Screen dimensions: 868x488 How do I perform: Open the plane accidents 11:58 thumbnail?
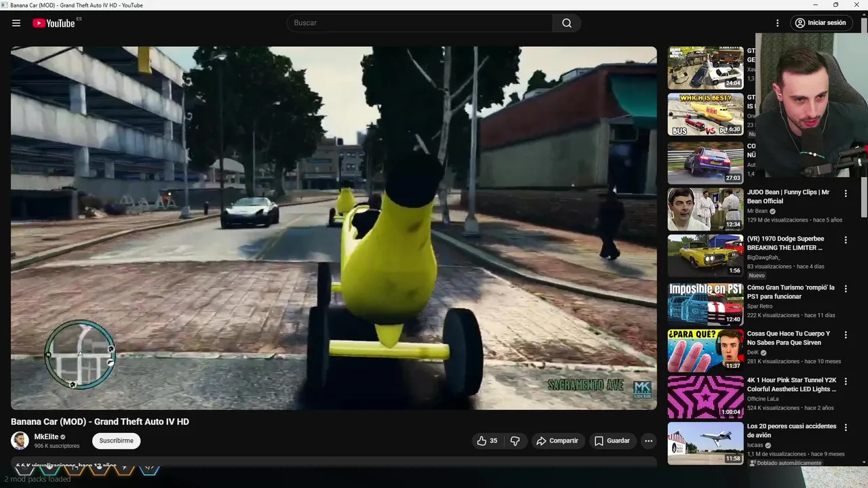[705, 443]
